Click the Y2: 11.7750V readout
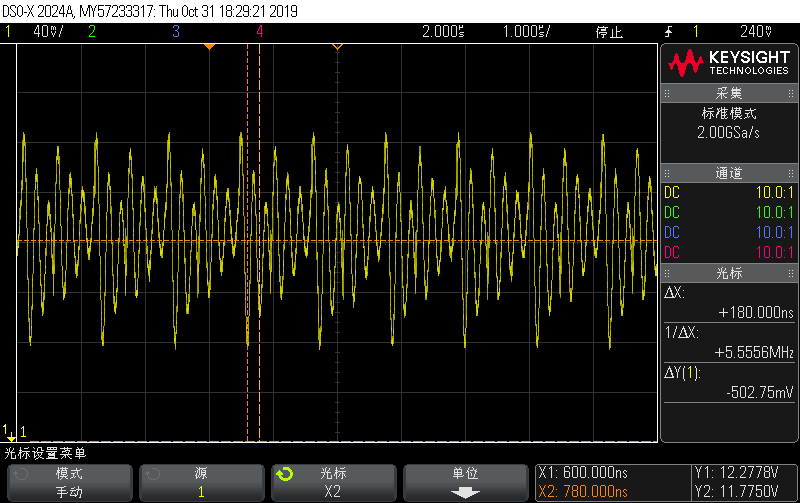The height and width of the screenshot is (503, 800). 736,492
